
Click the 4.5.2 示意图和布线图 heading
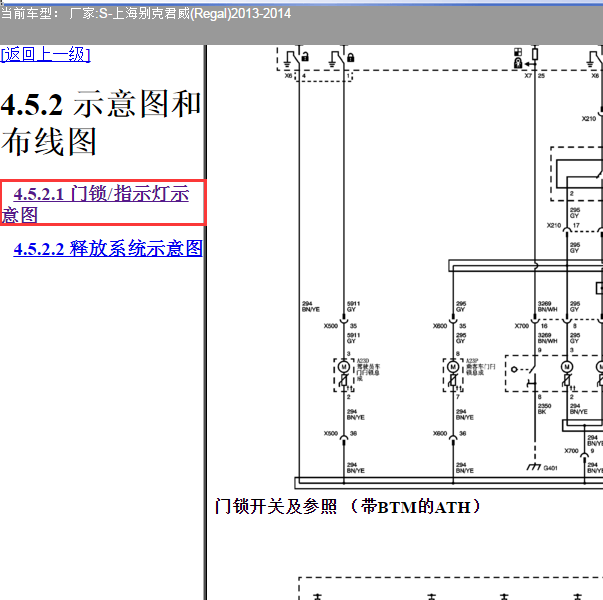(x=101, y=123)
